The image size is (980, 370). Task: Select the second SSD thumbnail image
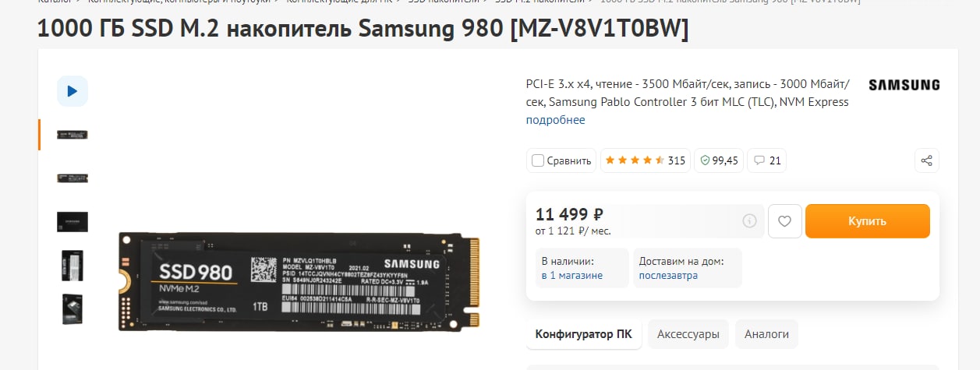point(73,178)
